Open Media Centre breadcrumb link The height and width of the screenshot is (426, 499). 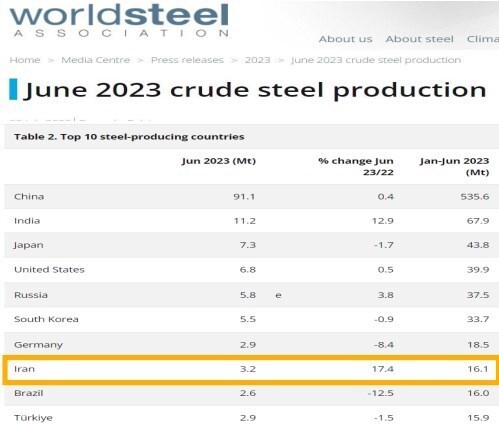(96, 60)
